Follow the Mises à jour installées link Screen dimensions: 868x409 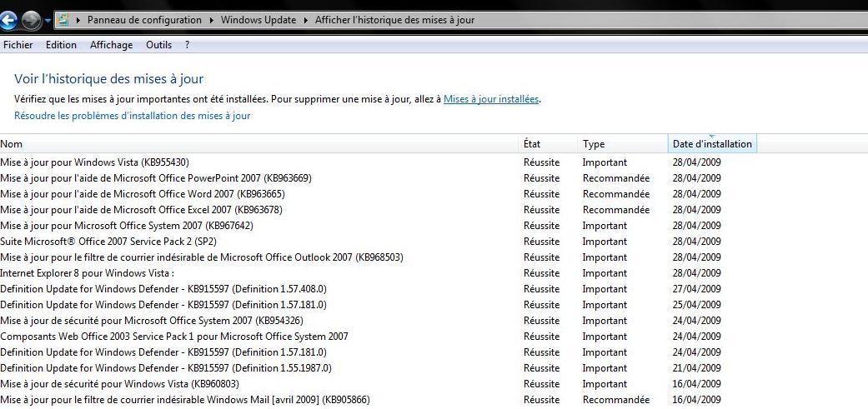pyautogui.click(x=491, y=99)
